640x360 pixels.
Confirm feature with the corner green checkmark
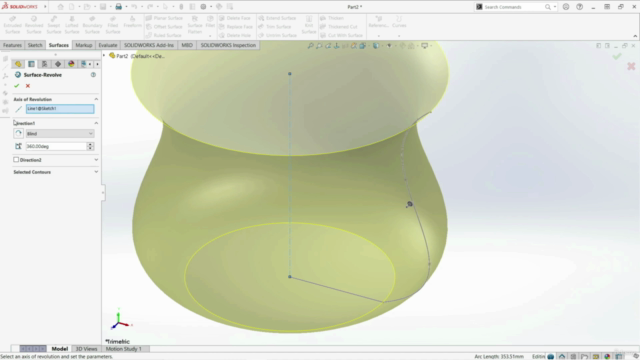coord(617,56)
